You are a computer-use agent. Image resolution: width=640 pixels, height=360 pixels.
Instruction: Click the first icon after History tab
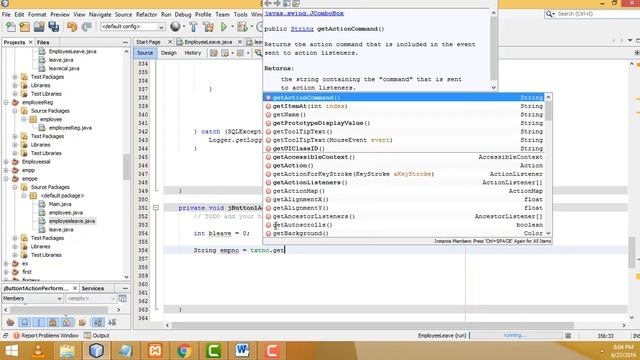tap(213, 53)
